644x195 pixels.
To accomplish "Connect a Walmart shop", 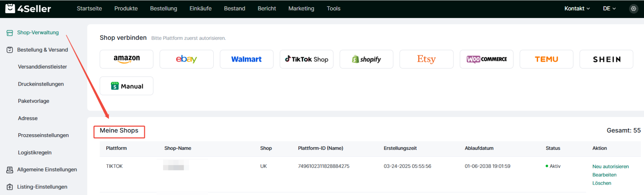I will coord(247,59).
